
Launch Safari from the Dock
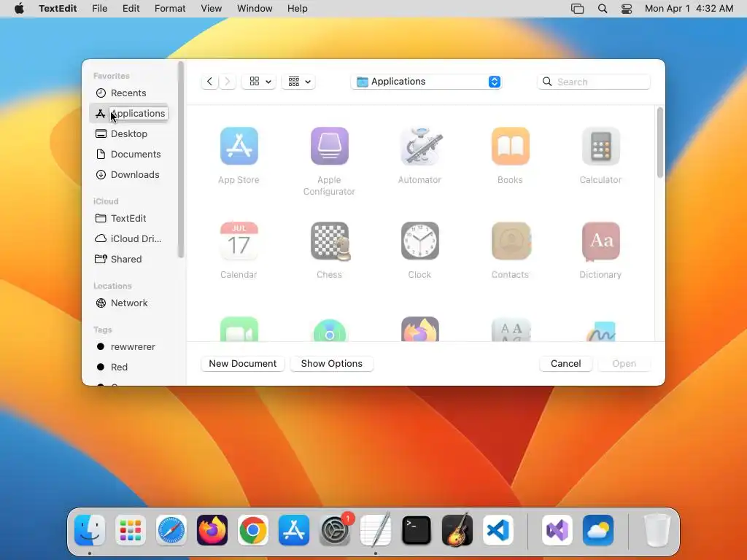click(x=171, y=530)
